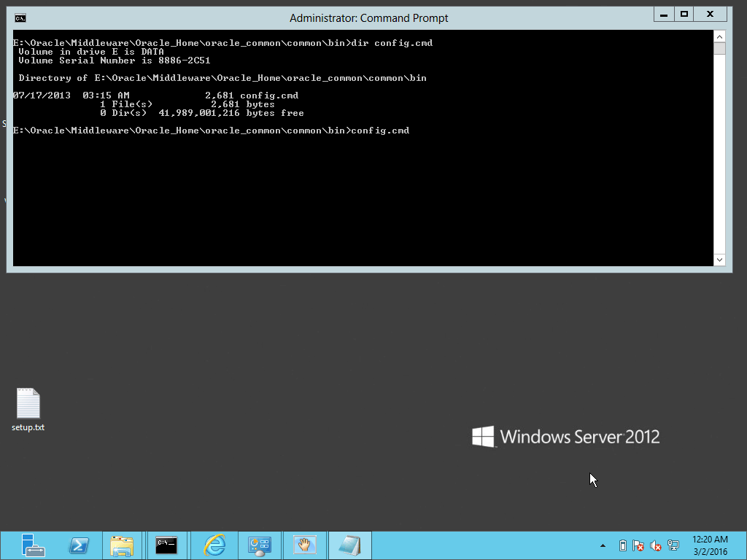Show hidden system tray icons
This screenshot has width=747, height=560.
point(603,545)
